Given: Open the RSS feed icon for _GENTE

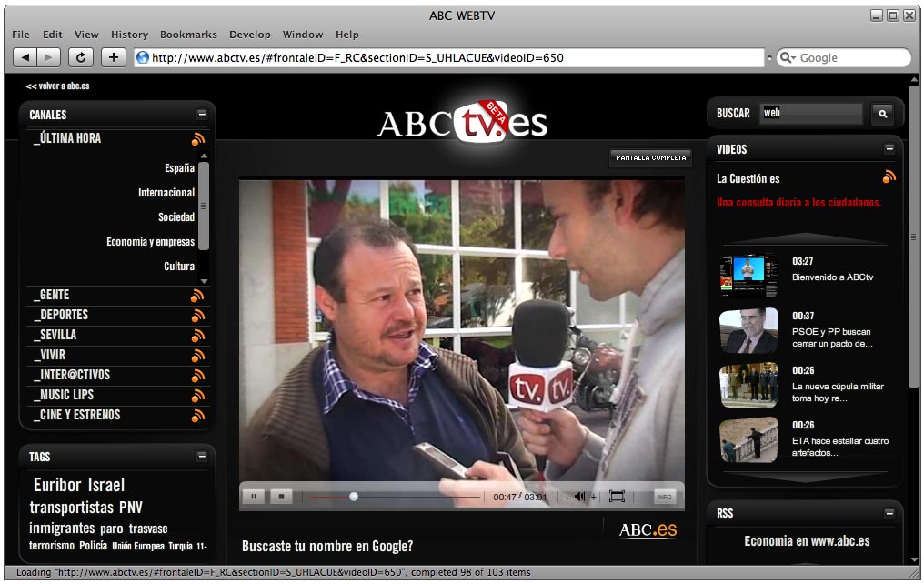Looking at the screenshot, I should coord(198,296).
